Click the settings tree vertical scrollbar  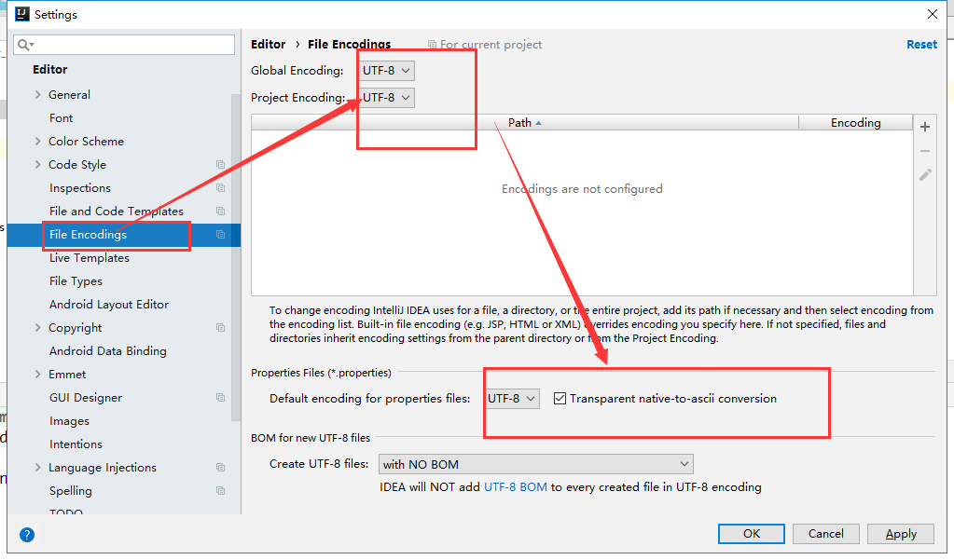point(236,257)
